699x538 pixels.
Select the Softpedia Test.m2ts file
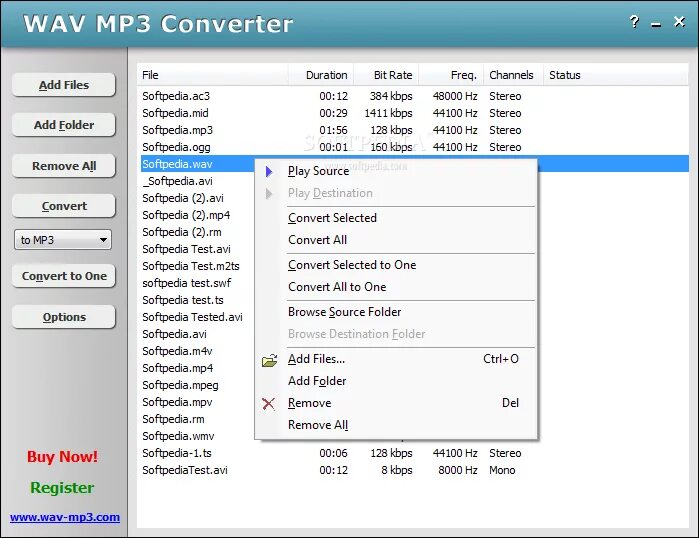pyautogui.click(x=191, y=266)
